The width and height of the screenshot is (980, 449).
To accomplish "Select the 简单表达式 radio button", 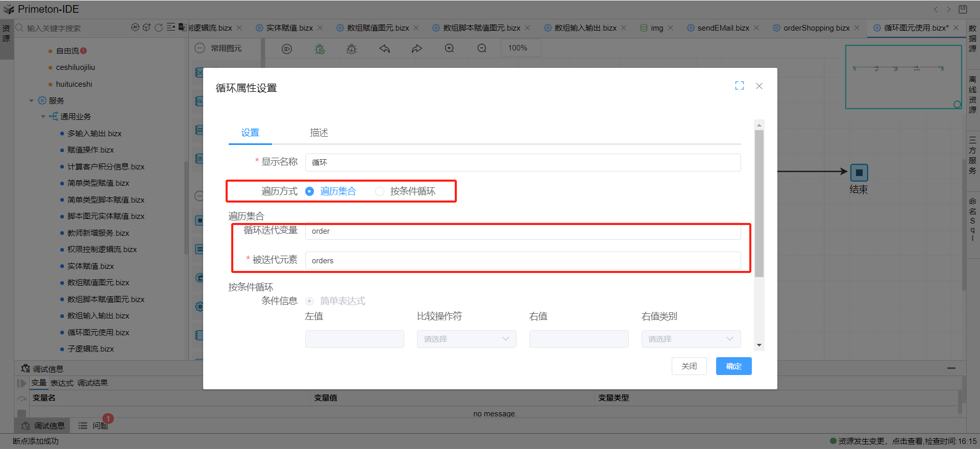I will (309, 301).
